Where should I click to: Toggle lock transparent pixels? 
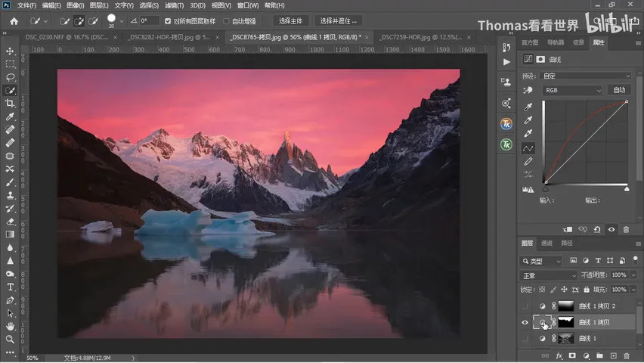click(x=542, y=290)
